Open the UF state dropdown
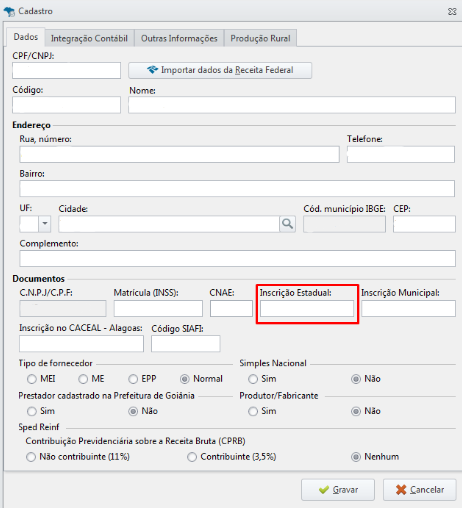 pos(45,224)
